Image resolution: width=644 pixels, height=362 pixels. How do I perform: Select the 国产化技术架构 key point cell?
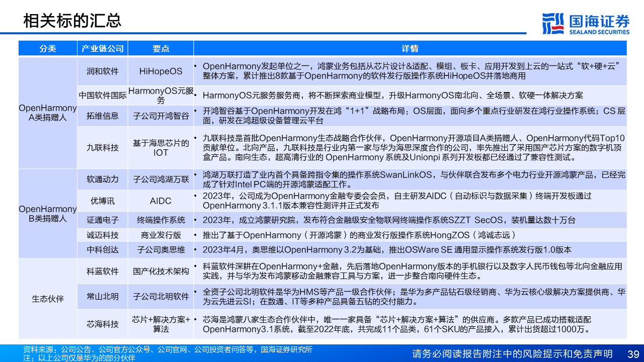click(x=161, y=271)
